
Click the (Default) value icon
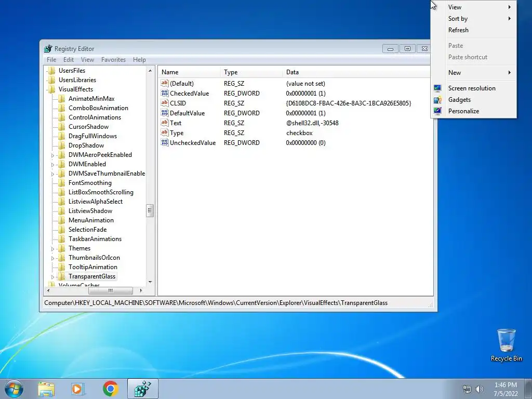tap(165, 84)
